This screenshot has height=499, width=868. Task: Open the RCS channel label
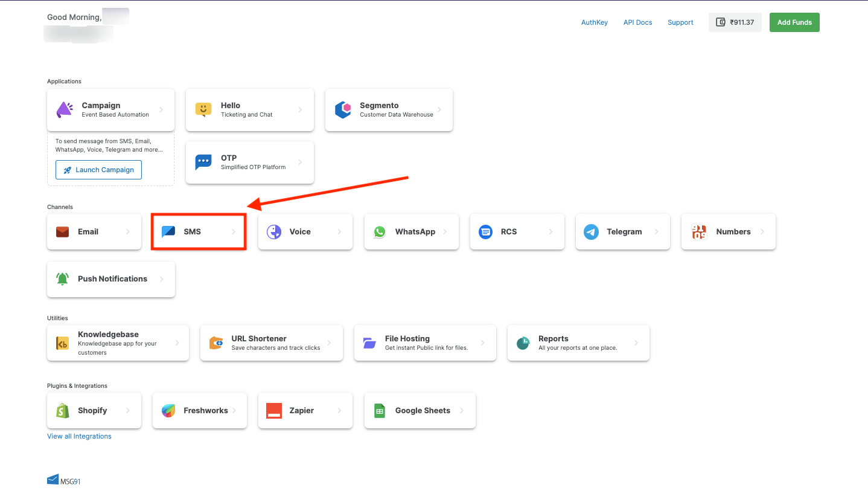coord(509,232)
